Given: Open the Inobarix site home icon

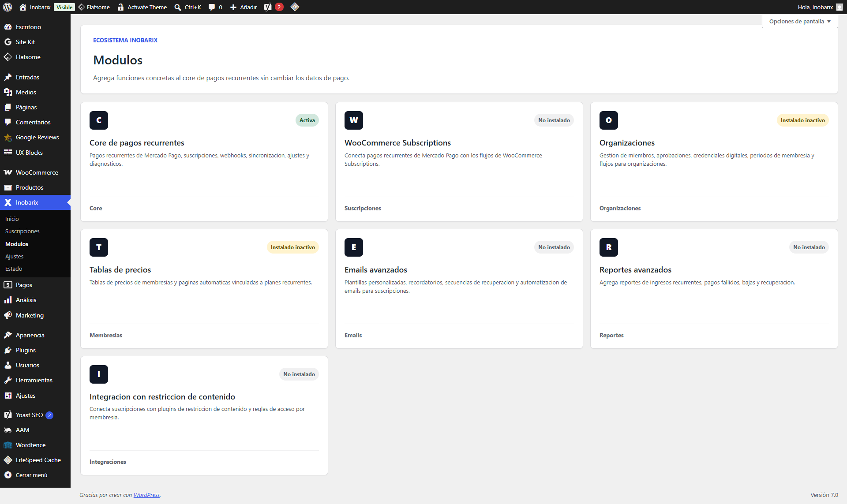Looking at the screenshot, I should [x=23, y=7].
